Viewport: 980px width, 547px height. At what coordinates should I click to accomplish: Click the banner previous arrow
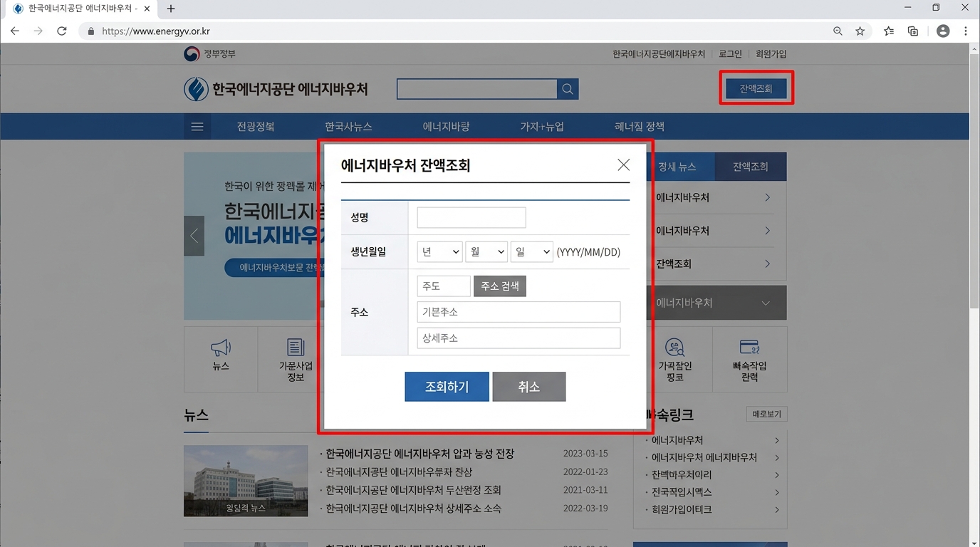[194, 236]
